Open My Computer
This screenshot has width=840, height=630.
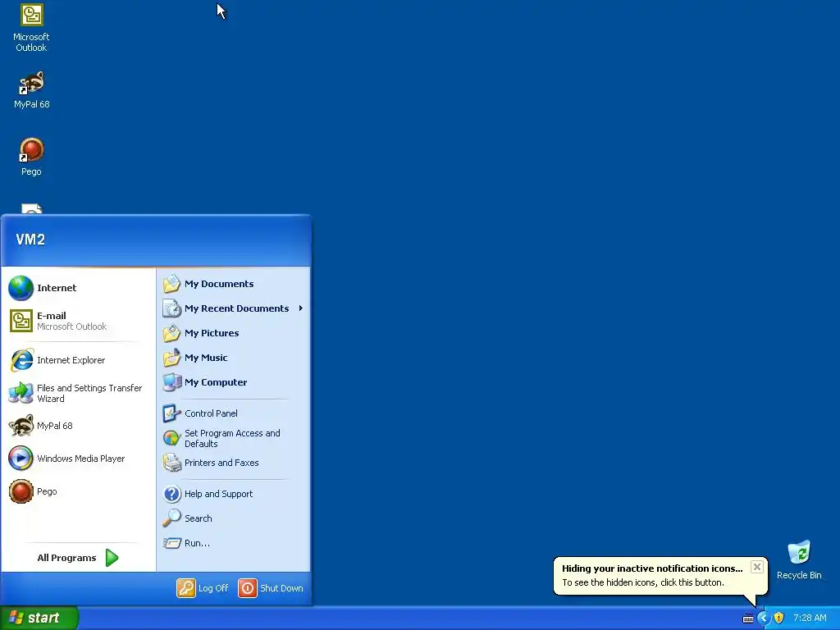(234, 382)
